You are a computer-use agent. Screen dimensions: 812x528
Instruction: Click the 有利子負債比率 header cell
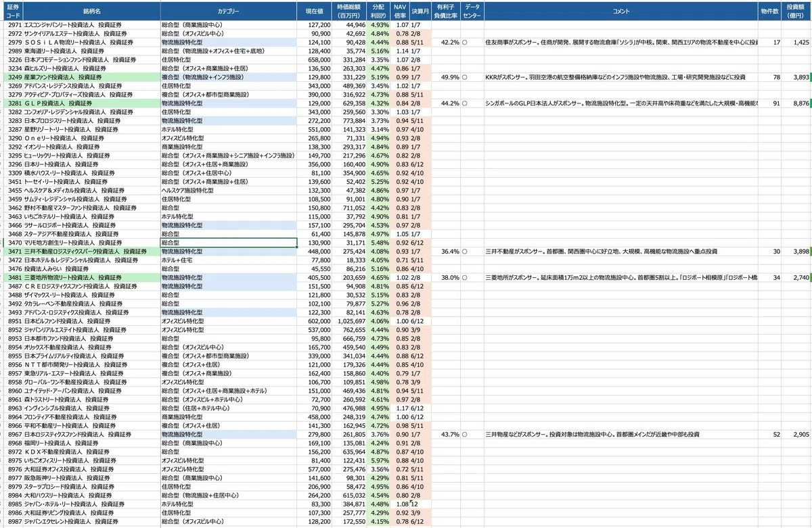click(445, 11)
